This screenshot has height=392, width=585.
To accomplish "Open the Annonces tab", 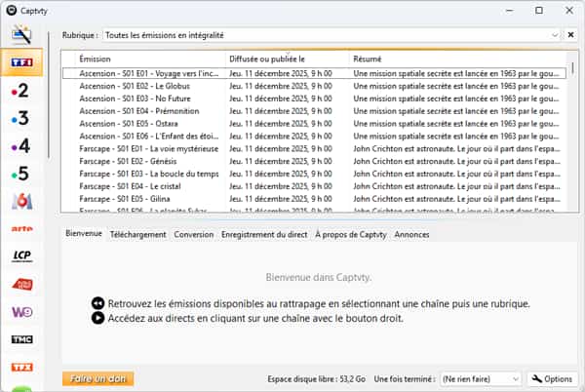I will coord(411,235).
